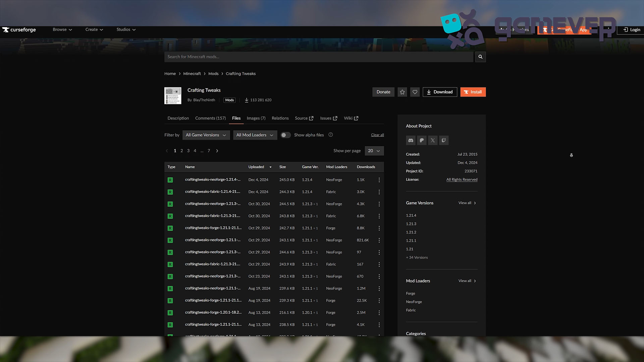Open the Patreon link icon

point(422,140)
